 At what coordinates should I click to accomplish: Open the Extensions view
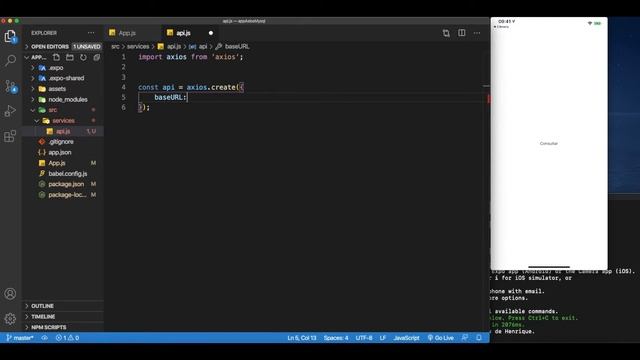[10, 136]
